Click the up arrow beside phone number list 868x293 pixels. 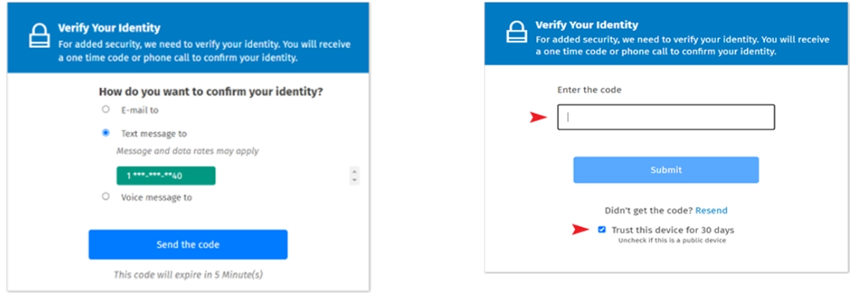coord(355,171)
